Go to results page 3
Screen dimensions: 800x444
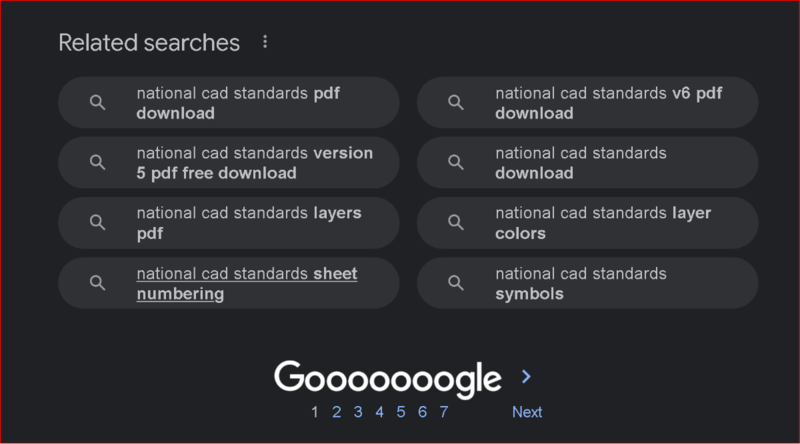coord(358,412)
